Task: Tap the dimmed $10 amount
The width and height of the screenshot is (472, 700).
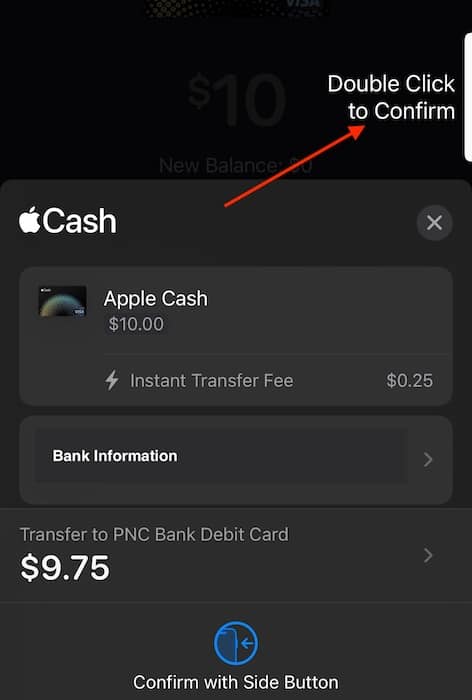Action: (236, 100)
